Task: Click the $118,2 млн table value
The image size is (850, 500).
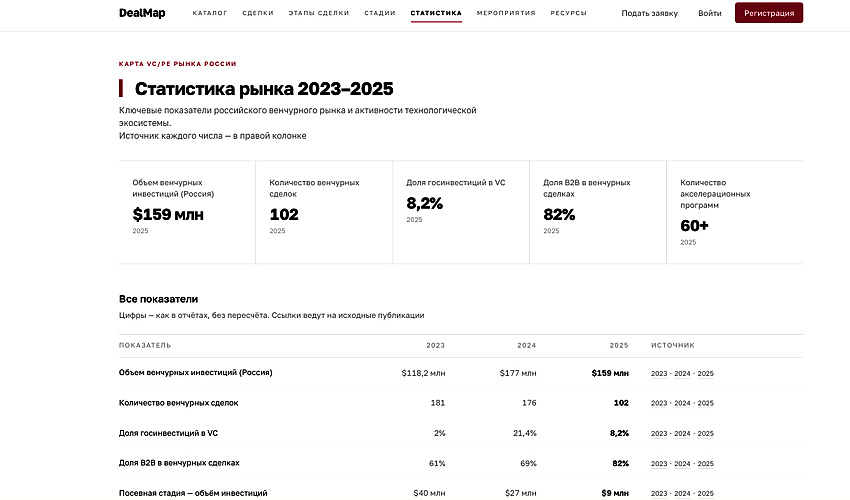Action: pyautogui.click(x=423, y=373)
